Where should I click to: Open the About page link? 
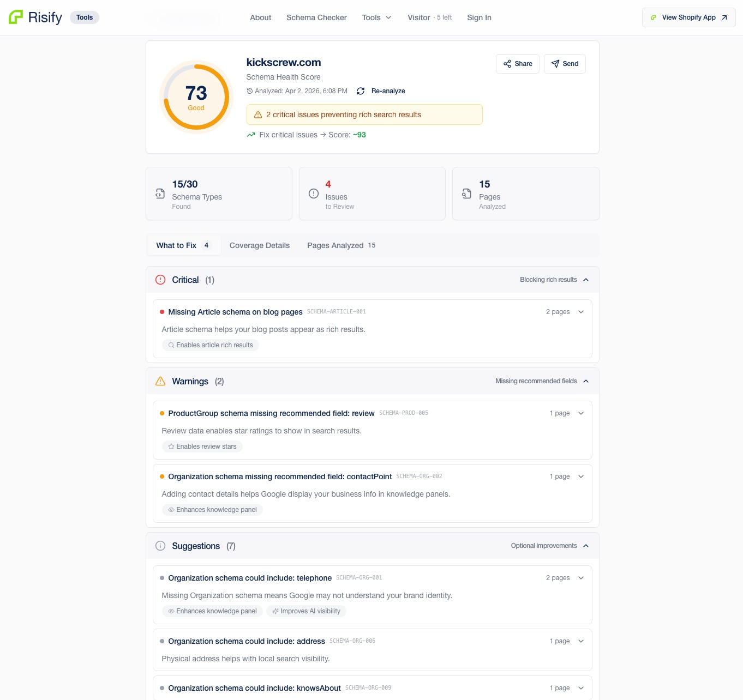261,17
